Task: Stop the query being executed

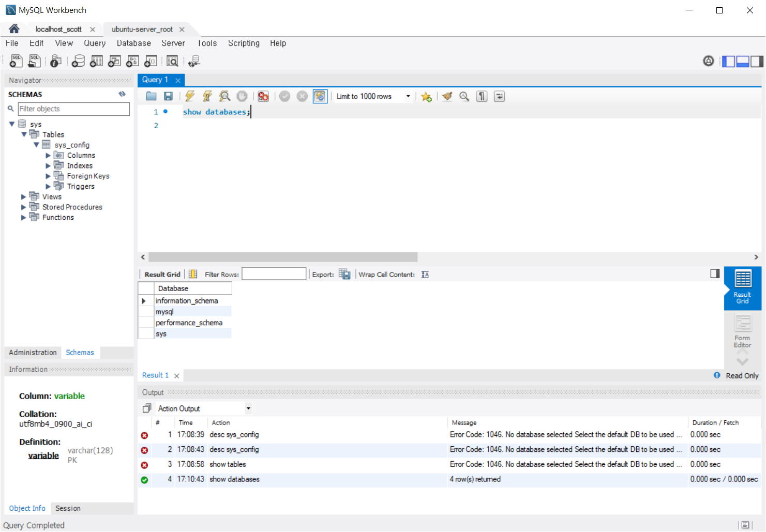Action: (x=242, y=96)
